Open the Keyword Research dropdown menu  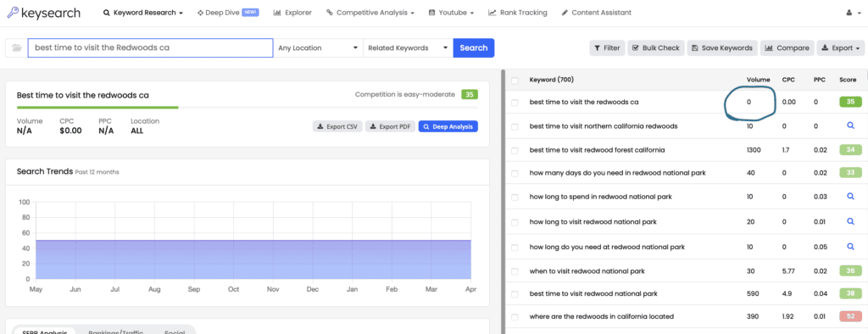coord(142,13)
